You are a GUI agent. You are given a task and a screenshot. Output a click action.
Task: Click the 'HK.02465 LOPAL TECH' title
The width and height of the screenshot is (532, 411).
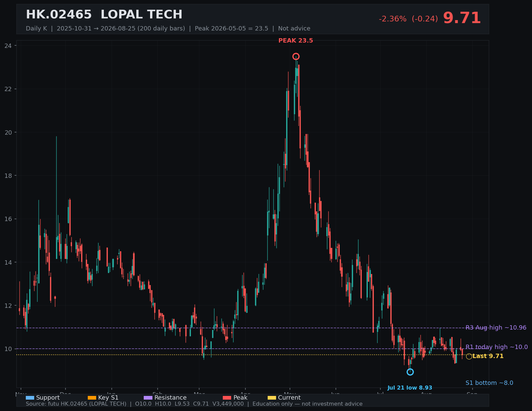(x=104, y=15)
